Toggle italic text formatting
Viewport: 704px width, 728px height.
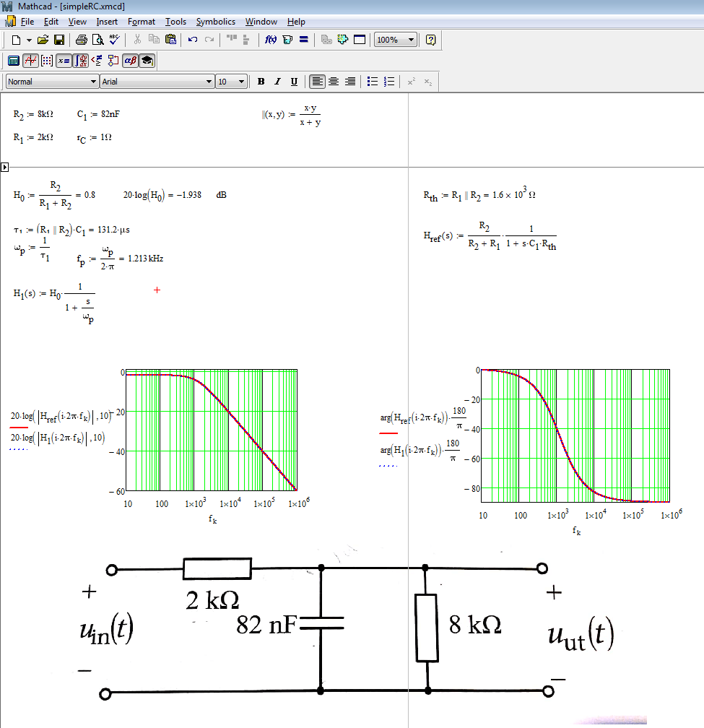tap(277, 81)
